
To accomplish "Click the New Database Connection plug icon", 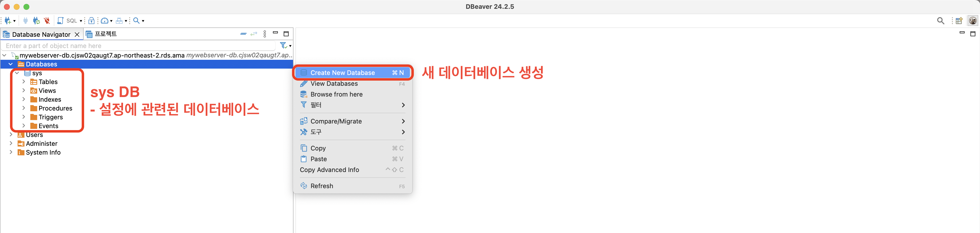I will coord(8,21).
